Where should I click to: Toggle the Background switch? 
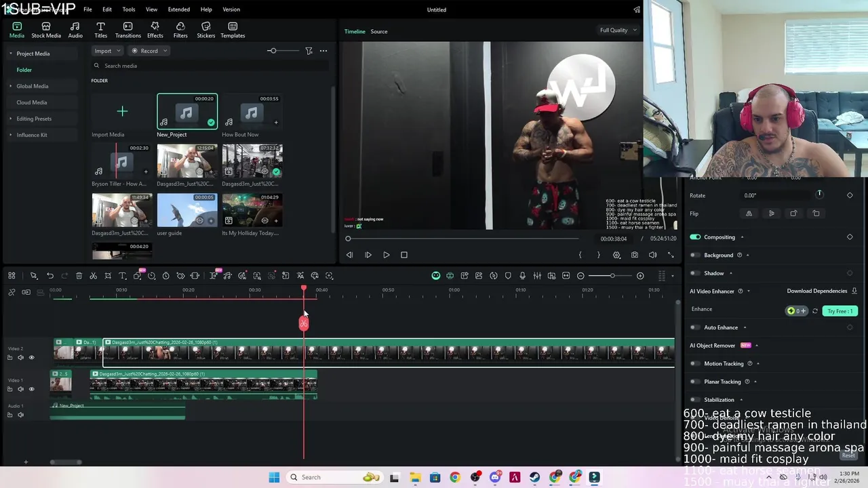coord(695,256)
